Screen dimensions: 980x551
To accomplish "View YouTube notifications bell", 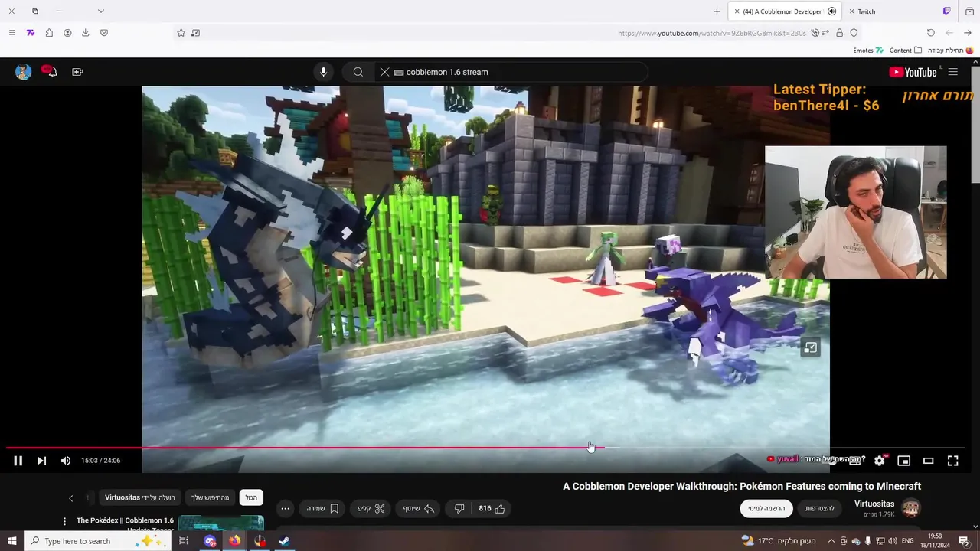I will [50, 72].
